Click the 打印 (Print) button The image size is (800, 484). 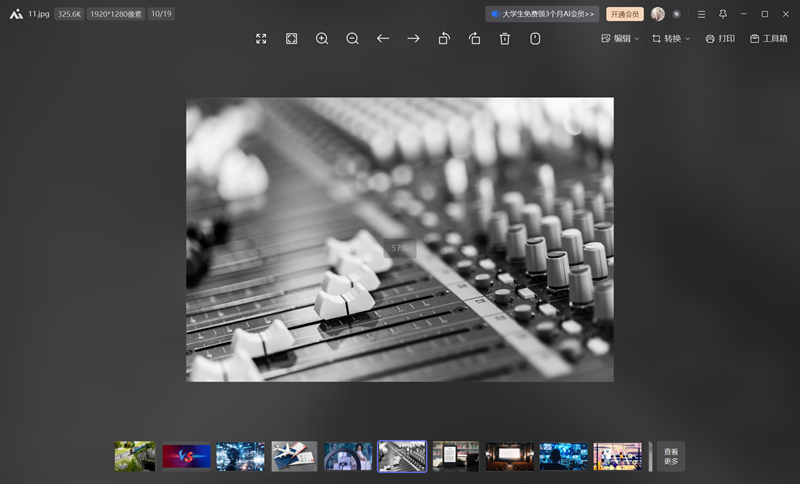click(720, 38)
